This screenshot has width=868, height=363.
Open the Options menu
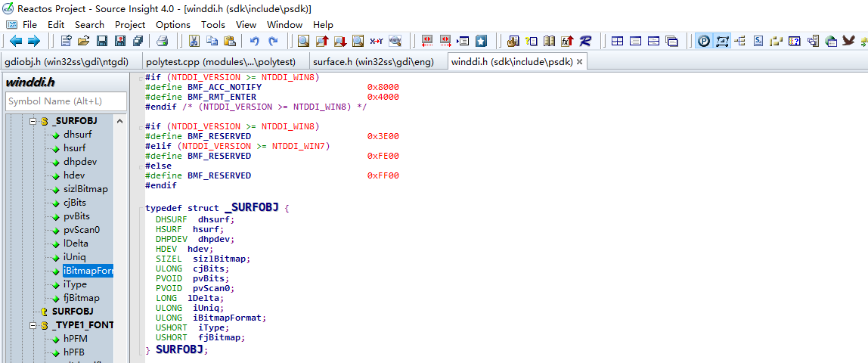pyautogui.click(x=172, y=25)
